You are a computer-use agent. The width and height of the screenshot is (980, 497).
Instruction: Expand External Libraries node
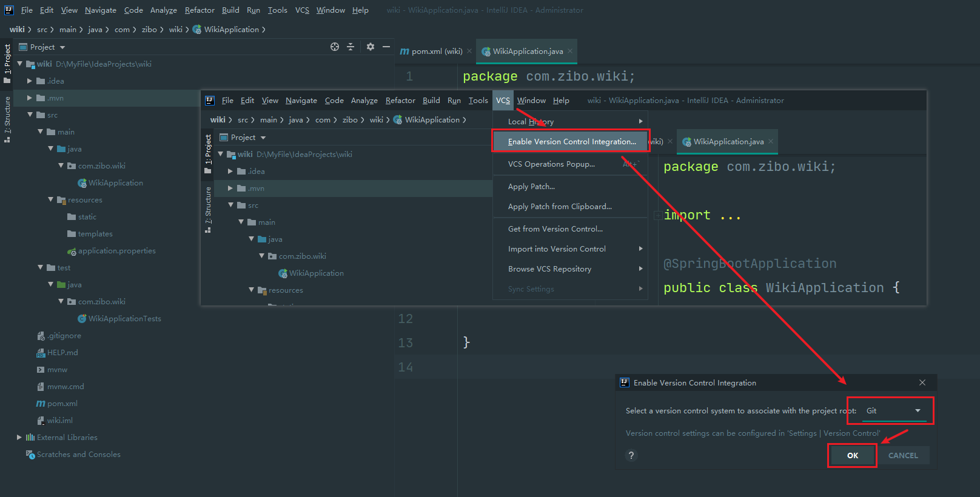19,437
